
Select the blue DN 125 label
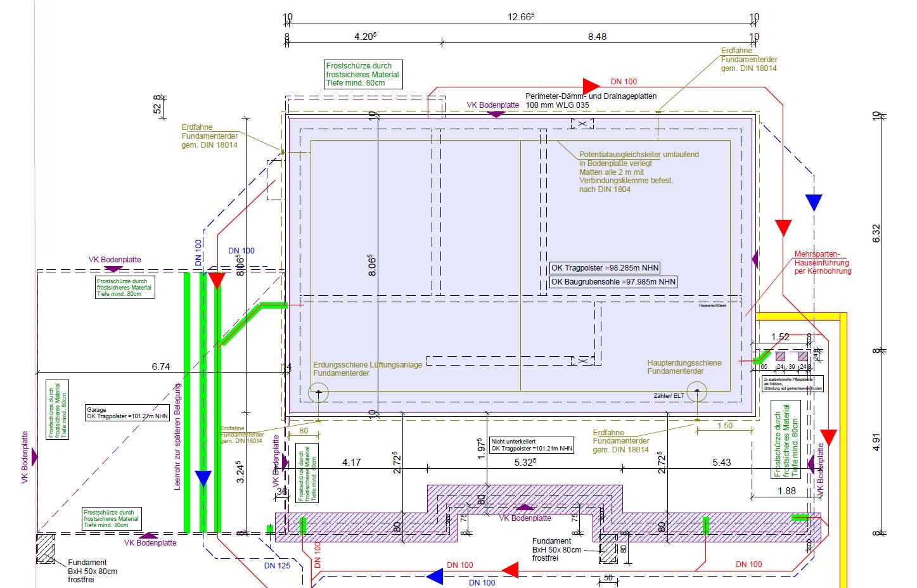(x=277, y=566)
